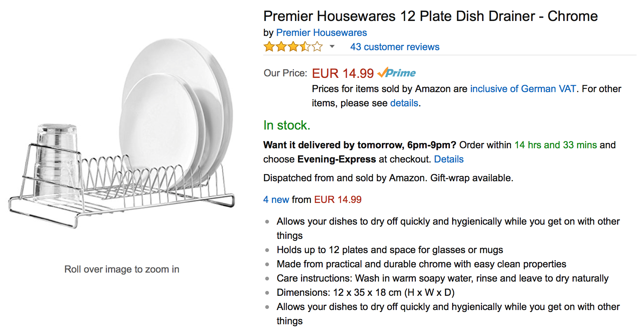Expand the rating breakdown dropdown arrow
The height and width of the screenshot is (328, 644).
(332, 47)
